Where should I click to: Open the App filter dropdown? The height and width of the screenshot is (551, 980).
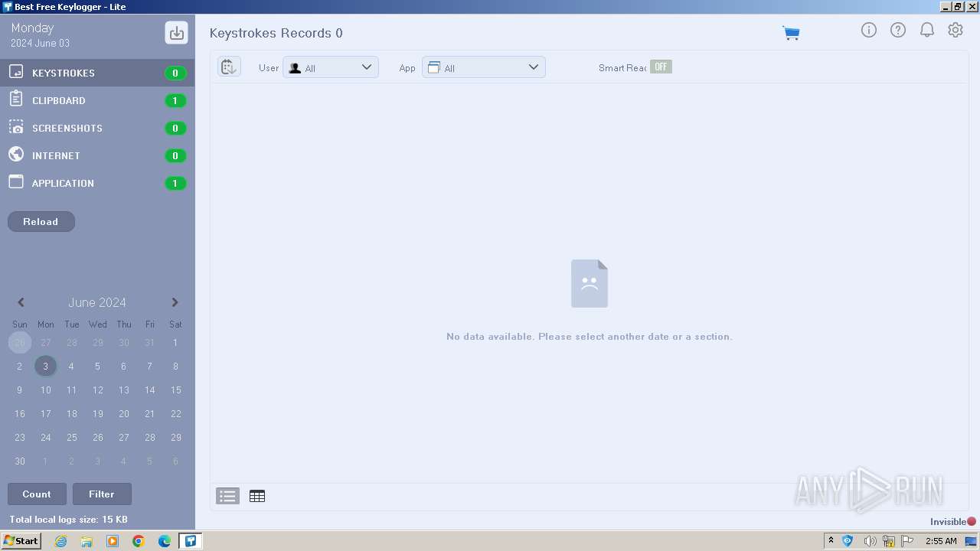(x=484, y=67)
